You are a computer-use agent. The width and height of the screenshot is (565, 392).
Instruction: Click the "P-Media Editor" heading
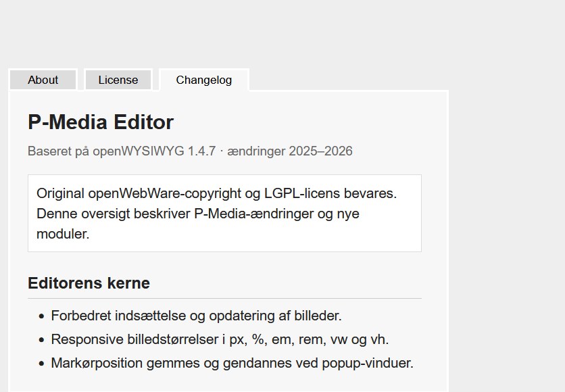101,122
